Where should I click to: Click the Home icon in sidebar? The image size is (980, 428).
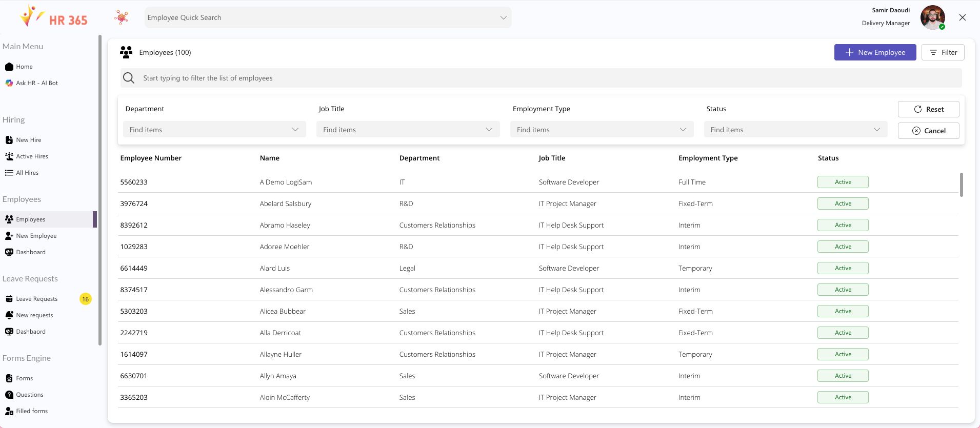[x=9, y=67]
